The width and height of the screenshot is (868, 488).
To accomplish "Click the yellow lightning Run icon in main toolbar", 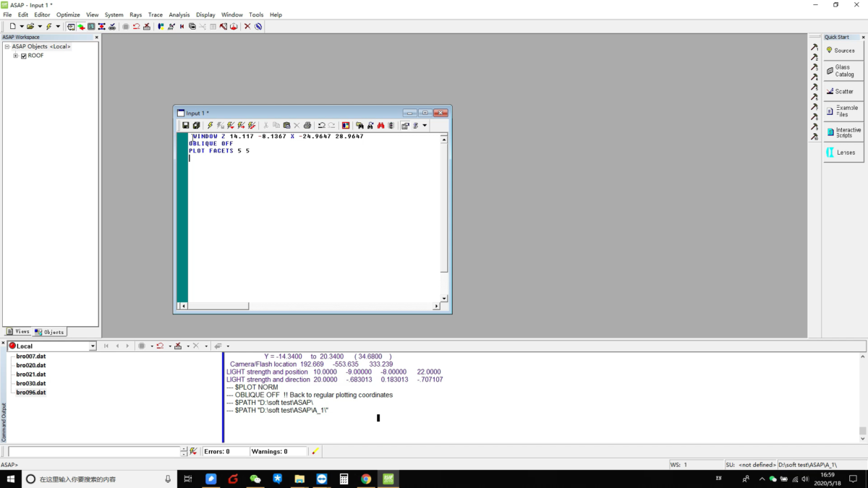I will [x=48, y=27].
